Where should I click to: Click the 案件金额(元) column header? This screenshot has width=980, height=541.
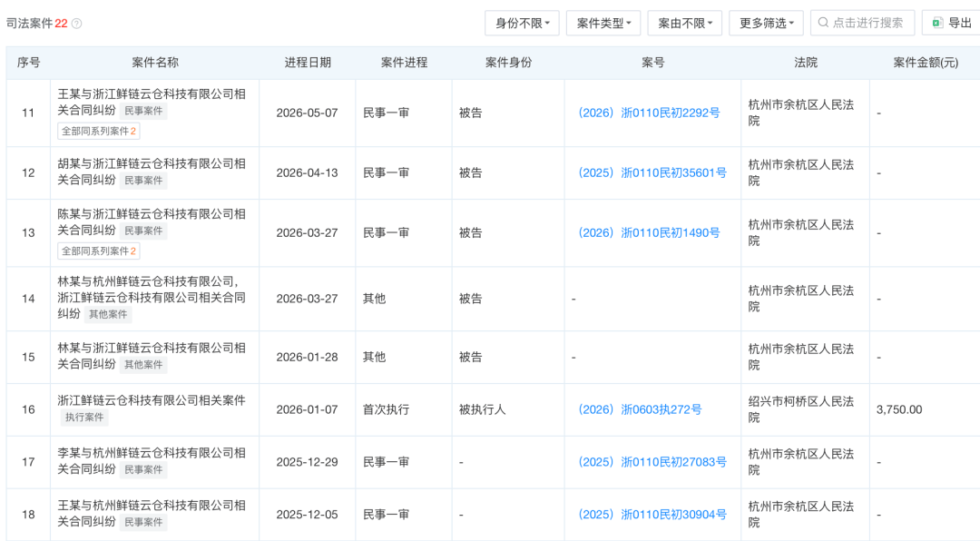926,63
